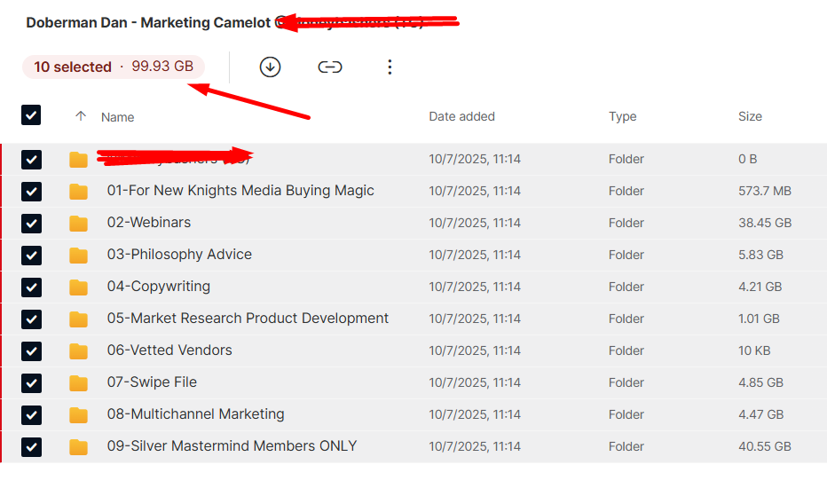Uncheck the 06-Vetted Vendors checkbox

[31, 351]
